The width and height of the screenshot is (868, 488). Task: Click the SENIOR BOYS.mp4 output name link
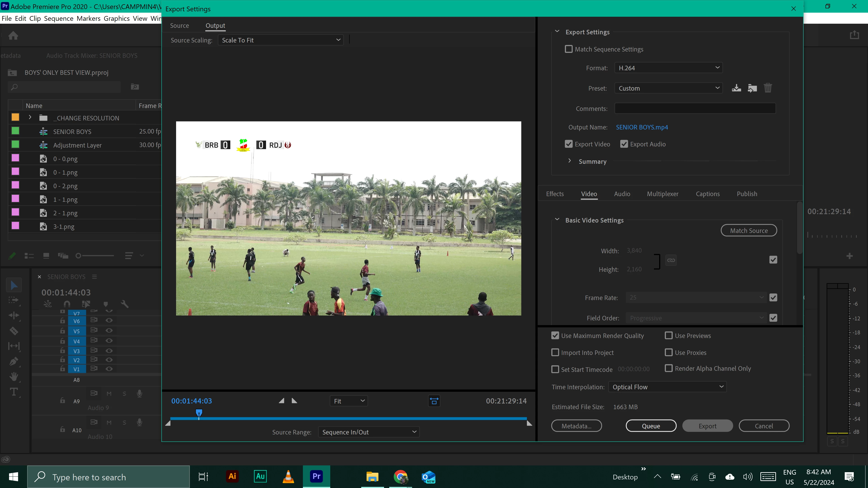tap(642, 127)
